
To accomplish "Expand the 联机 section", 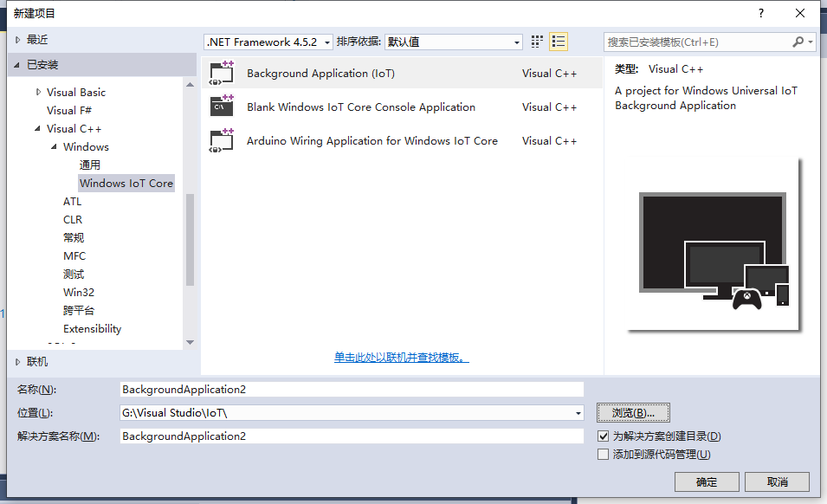I will point(17,362).
